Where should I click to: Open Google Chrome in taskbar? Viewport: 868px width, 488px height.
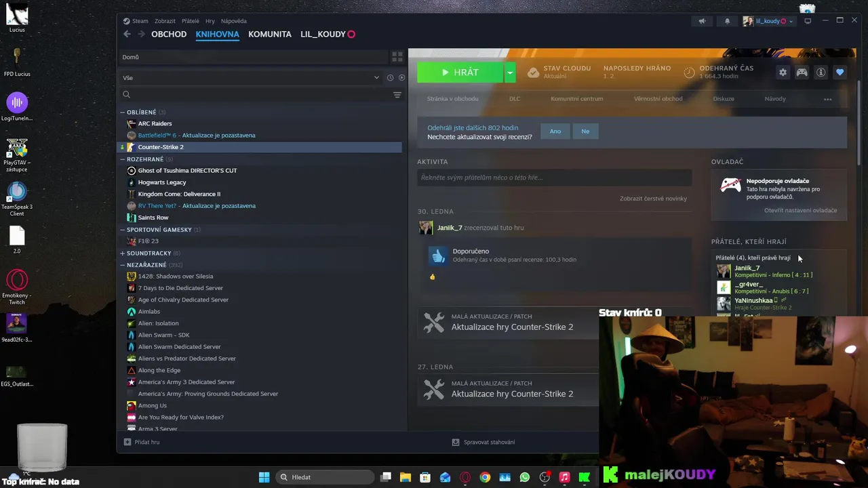point(485,477)
